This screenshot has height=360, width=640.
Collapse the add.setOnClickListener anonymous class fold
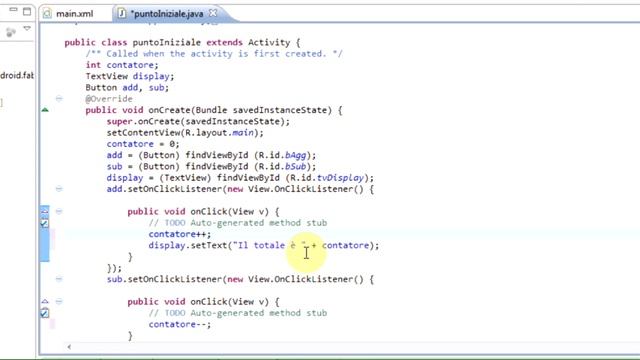[x=59, y=189]
